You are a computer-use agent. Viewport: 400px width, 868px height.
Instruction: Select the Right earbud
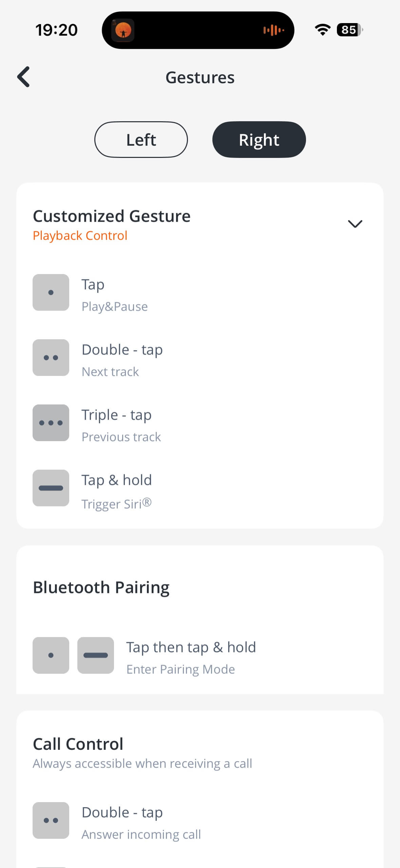[259, 140]
